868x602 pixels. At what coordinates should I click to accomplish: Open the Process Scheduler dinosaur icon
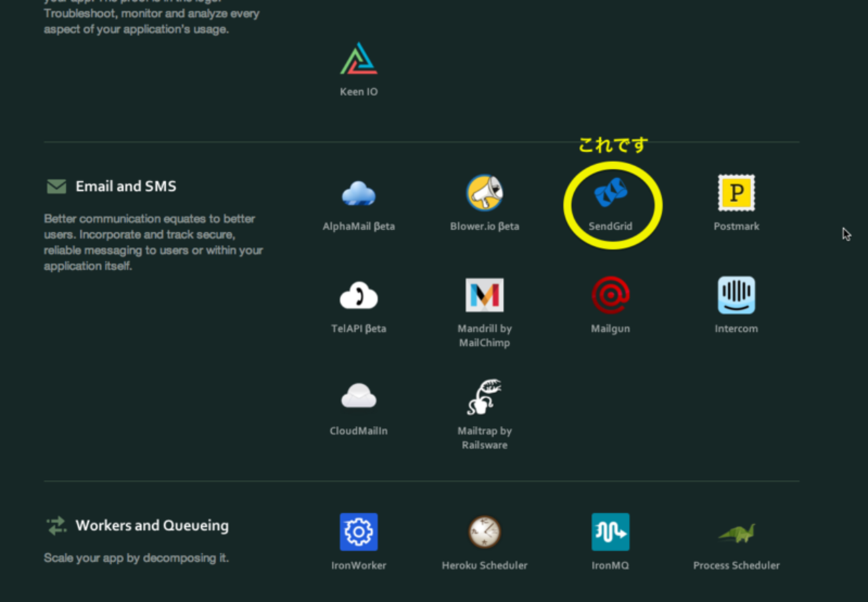[736, 533]
